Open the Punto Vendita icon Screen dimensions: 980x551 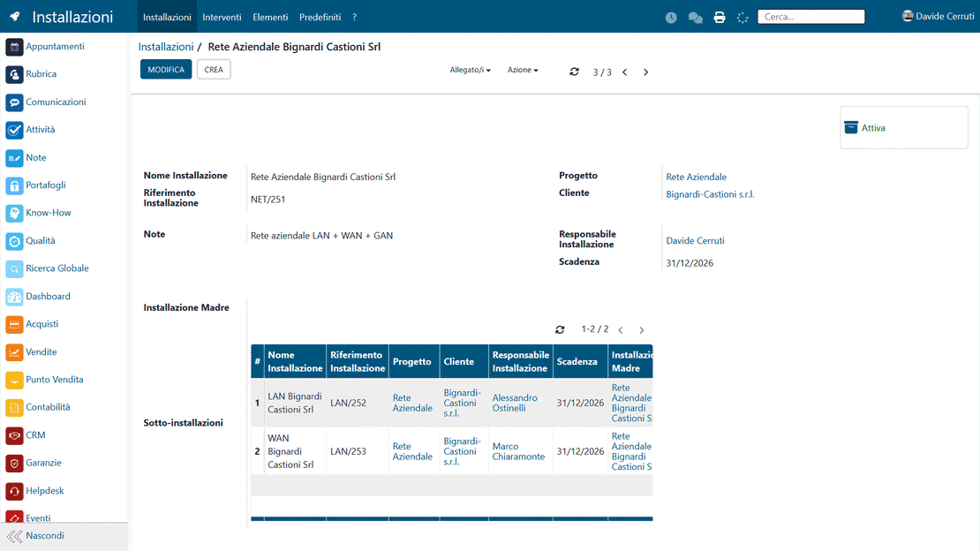point(14,381)
